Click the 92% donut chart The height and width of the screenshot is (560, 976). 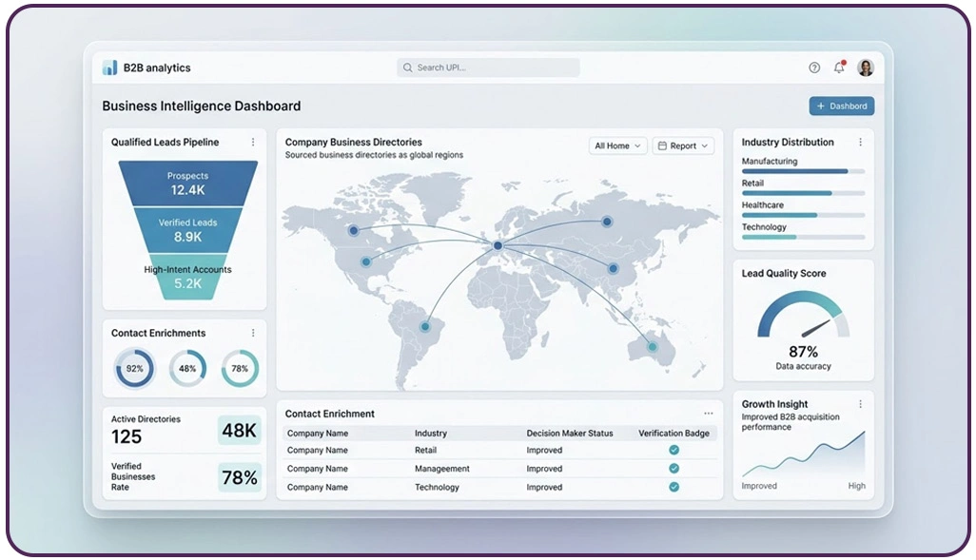point(134,368)
